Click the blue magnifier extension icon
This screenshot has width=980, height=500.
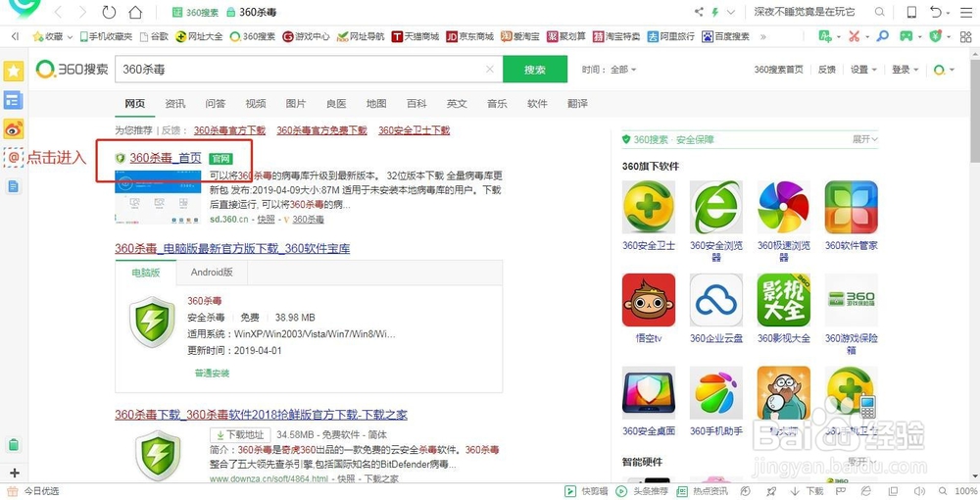(883, 36)
